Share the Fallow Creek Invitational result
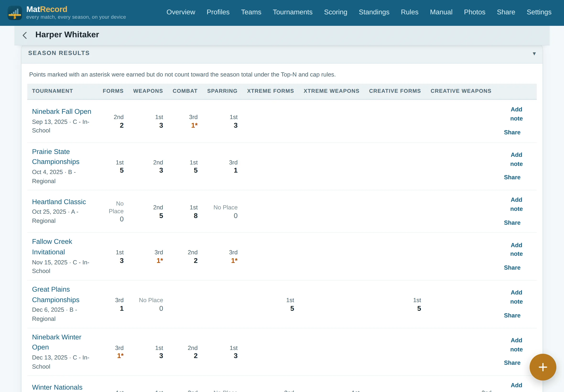 [512, 268]
